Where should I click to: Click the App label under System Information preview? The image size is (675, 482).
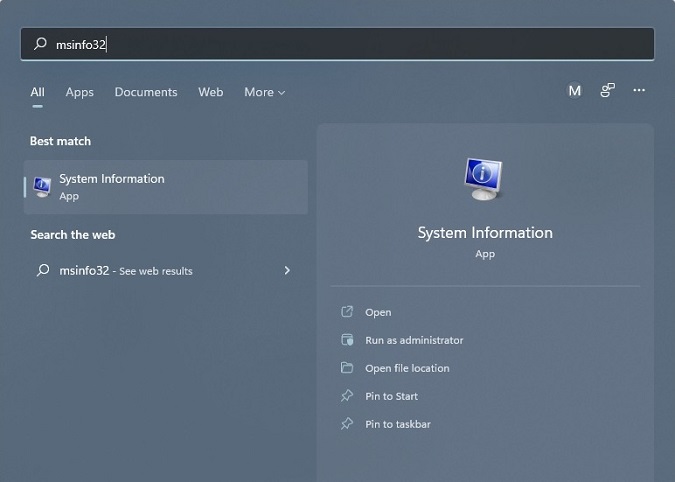[x=485, y=254]
